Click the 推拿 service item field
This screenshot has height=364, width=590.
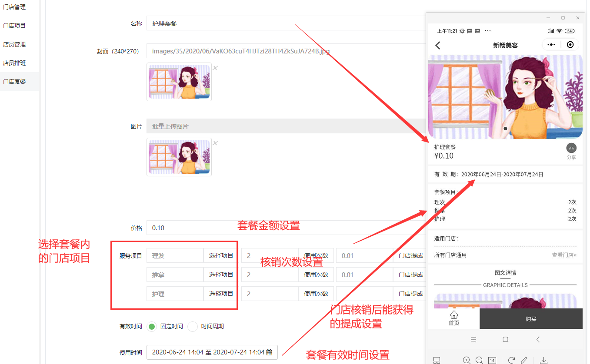point(175,275)
